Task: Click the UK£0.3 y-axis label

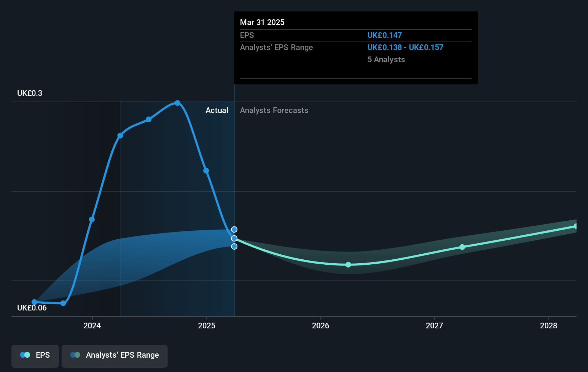Action: click(30, 93)
